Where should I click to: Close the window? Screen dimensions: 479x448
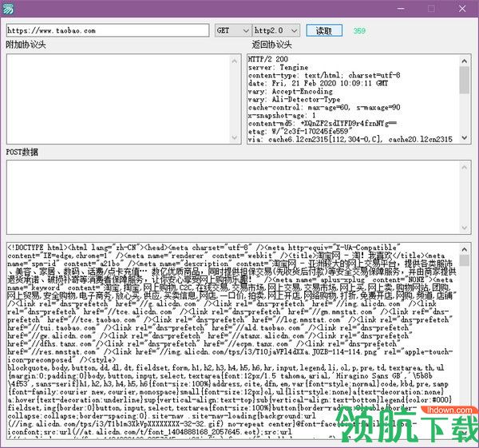[462, 9]
